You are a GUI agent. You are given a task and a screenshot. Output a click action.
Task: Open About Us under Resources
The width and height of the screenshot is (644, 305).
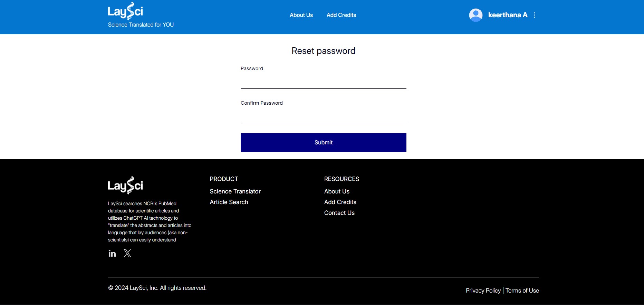(x=337, y=191)
